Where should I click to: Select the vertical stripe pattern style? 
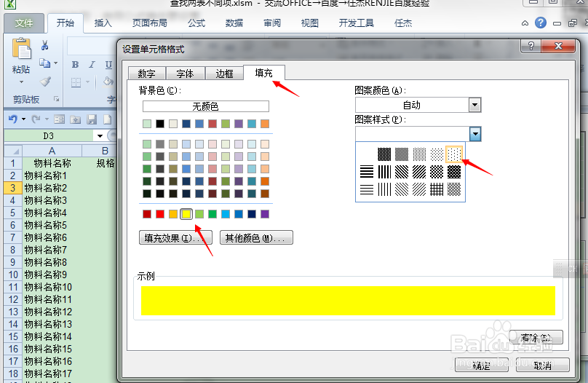[384, 172]
